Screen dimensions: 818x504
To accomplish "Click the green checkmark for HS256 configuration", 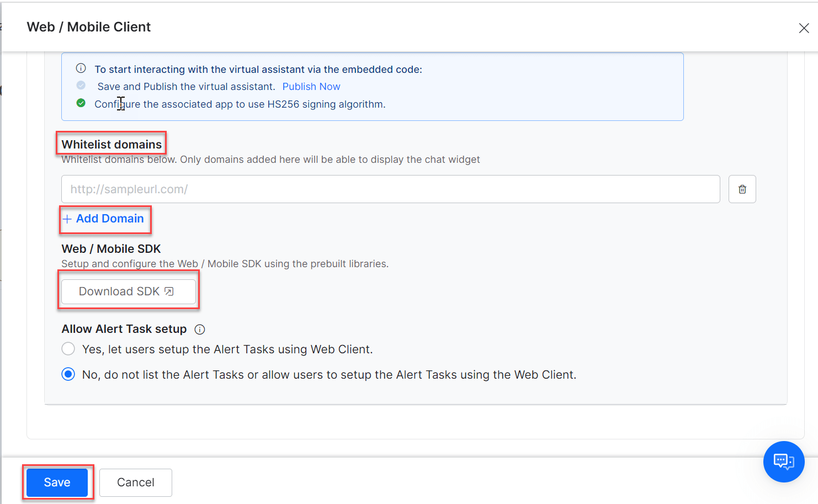I will (81, 103).
